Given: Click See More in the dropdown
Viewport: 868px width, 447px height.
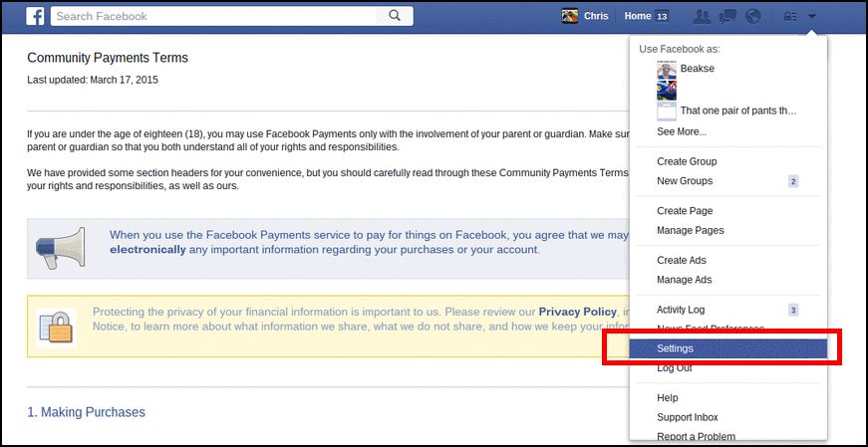Looking at the screenshot, I should [x=682, y=131].
